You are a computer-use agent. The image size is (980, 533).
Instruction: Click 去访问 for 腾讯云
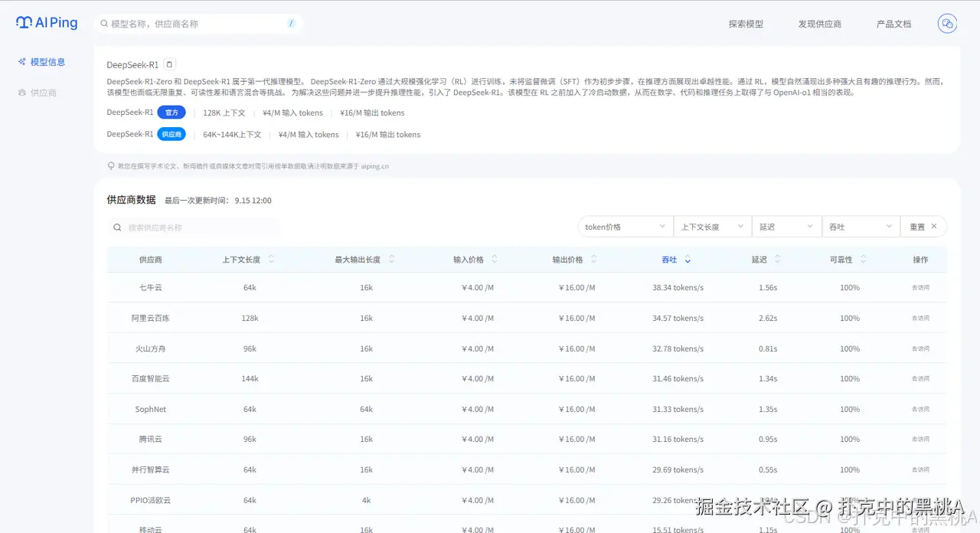click(920, 440)
